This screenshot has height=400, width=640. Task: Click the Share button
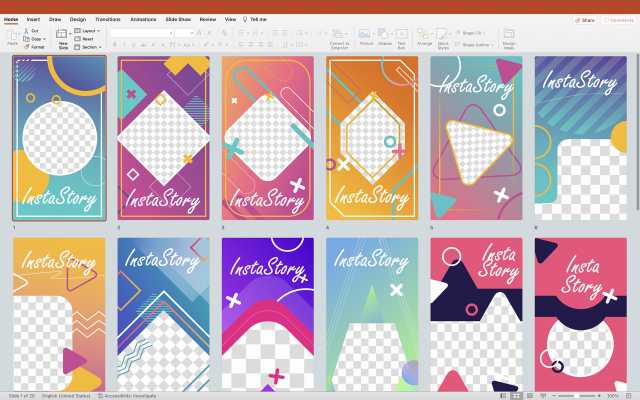tap(585, 19)
